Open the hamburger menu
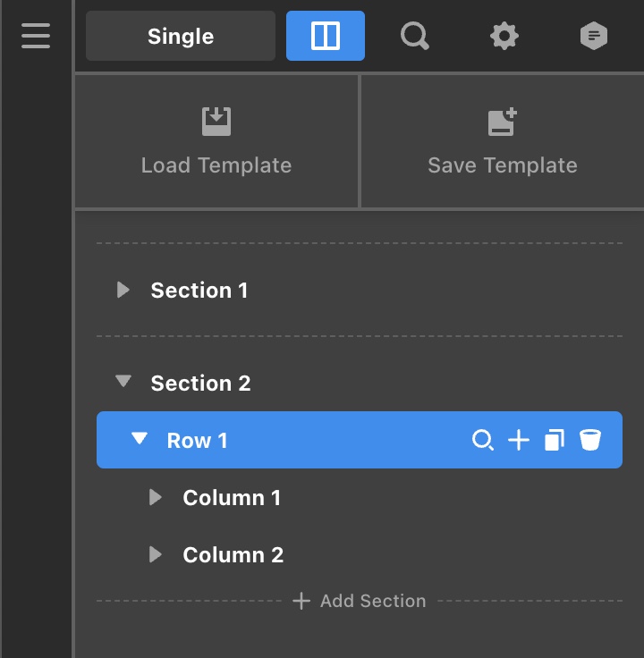This screenshot has width=644, height=658. click(x=36, y=36)
